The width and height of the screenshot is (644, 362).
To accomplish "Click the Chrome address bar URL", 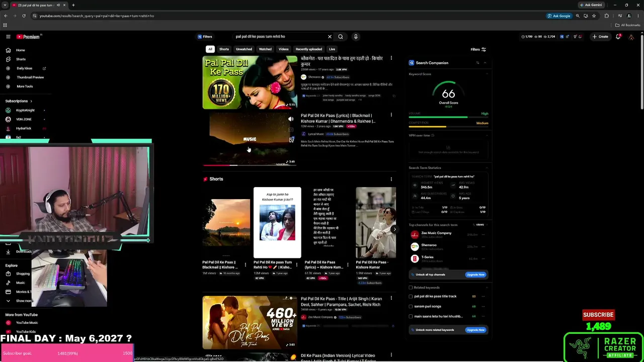I will pyautogui.click(x=97, y=16).
